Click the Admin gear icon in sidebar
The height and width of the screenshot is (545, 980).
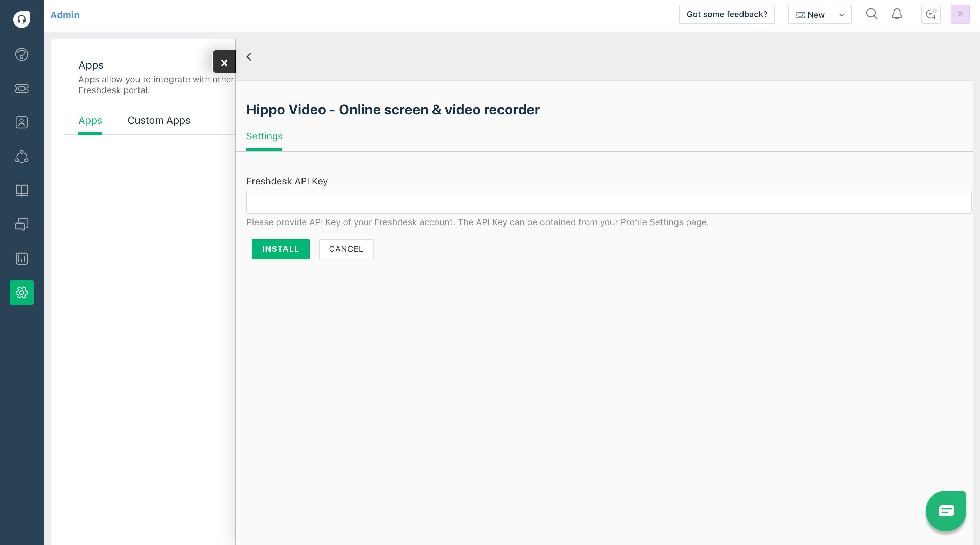(x=22, y=293)
